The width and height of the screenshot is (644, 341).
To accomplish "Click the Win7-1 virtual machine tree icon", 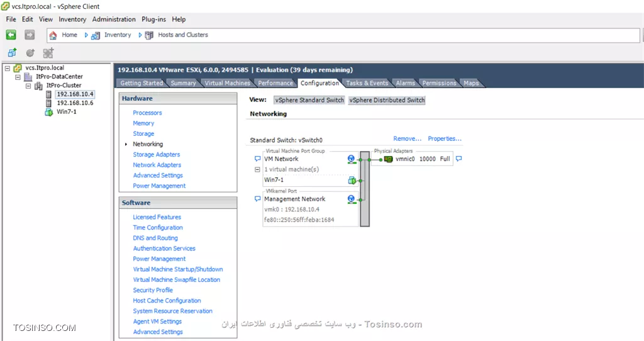I will point(48,112).
